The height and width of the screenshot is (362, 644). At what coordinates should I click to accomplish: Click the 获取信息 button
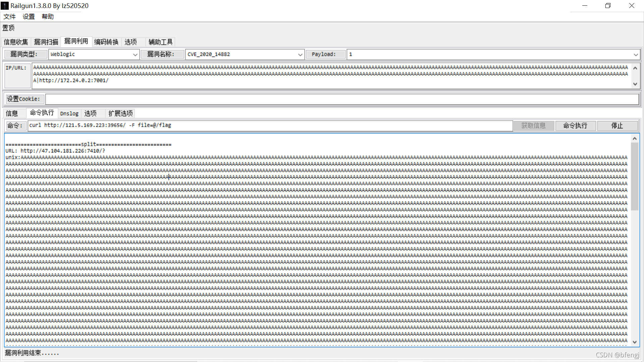click(x=534, y=126)
